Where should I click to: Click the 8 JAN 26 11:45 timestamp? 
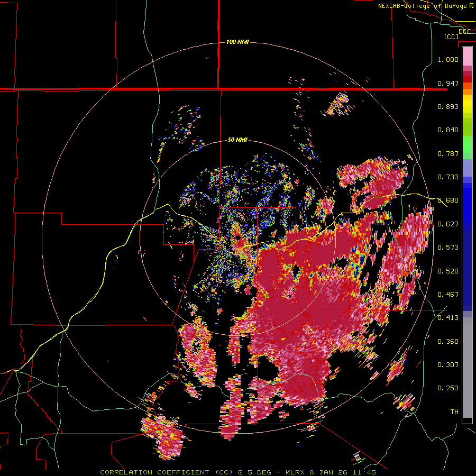point(343,472)
